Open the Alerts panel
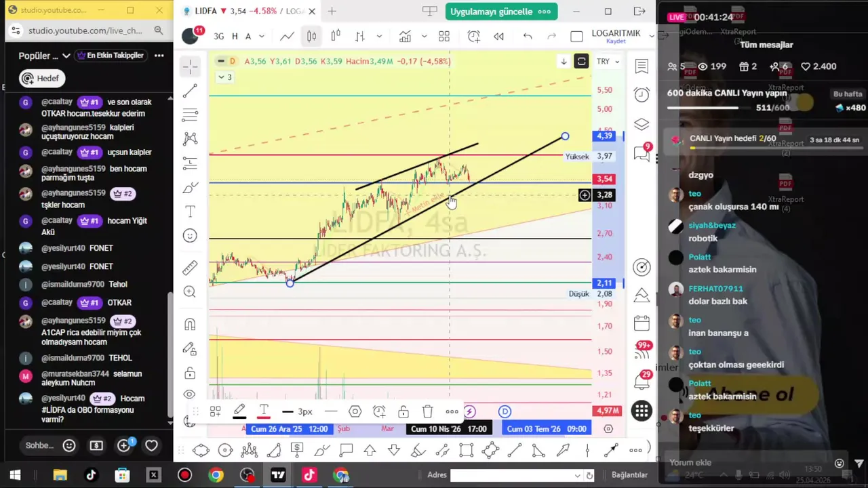Screen dimensions: 868x488 point(642,95)
